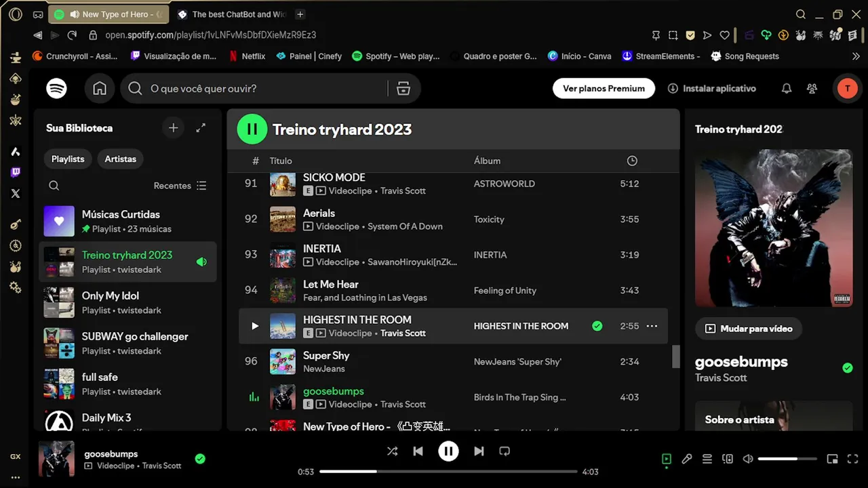Open the Twitch sidebar icon
Screen dimensions: 868x488
coord(16,173)
